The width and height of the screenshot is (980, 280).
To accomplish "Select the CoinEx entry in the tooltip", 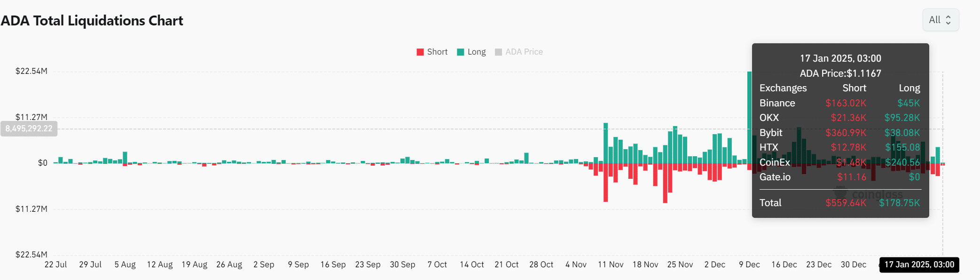I will 775,162.
